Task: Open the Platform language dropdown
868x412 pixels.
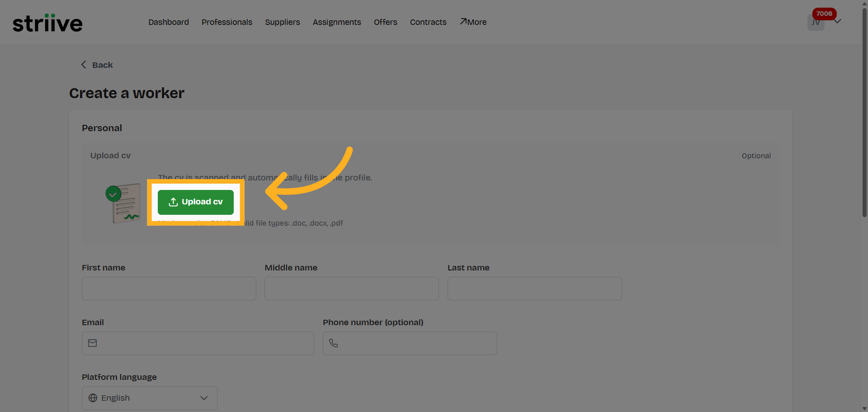Action: [x=149, y=398]
